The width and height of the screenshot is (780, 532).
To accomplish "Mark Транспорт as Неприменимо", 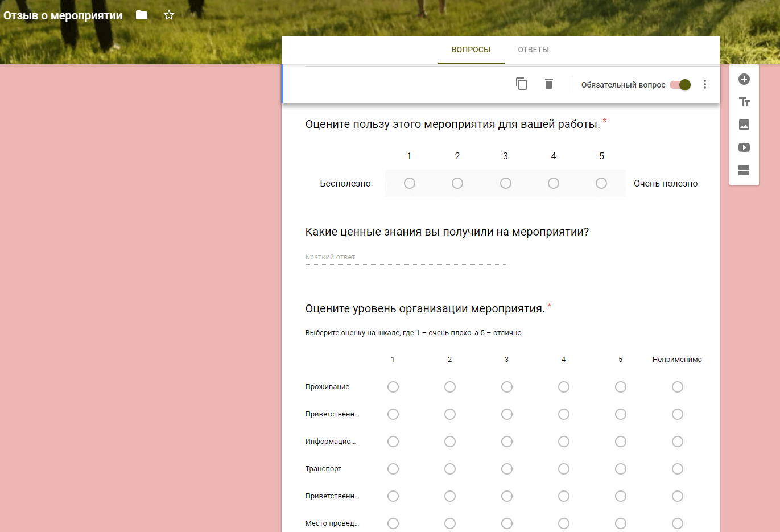I will (x=677, y=469).
